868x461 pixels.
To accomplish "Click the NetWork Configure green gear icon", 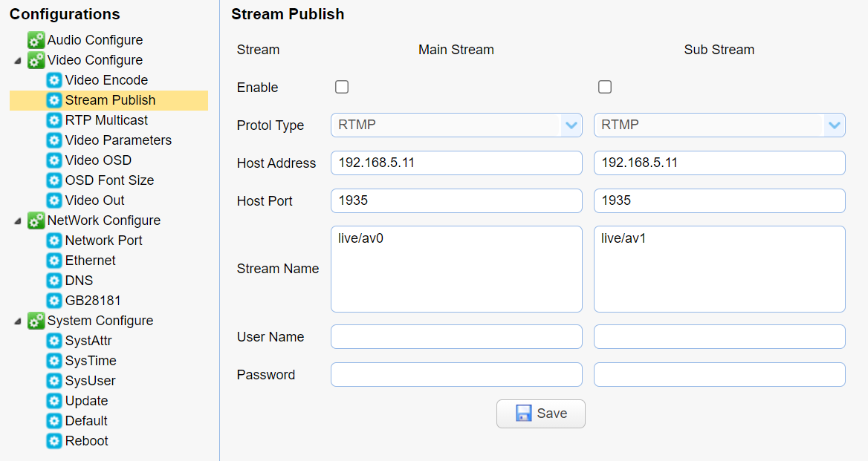I will point(36,220).
